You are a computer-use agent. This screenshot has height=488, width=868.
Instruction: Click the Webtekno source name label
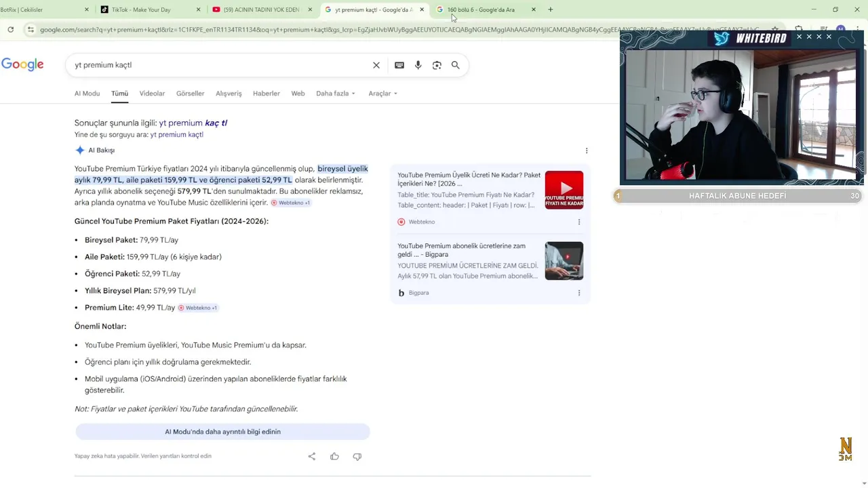coord(422,222)
